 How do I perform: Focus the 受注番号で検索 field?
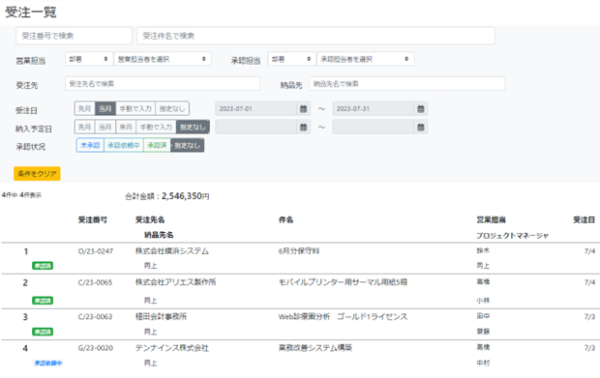(74, 36)
